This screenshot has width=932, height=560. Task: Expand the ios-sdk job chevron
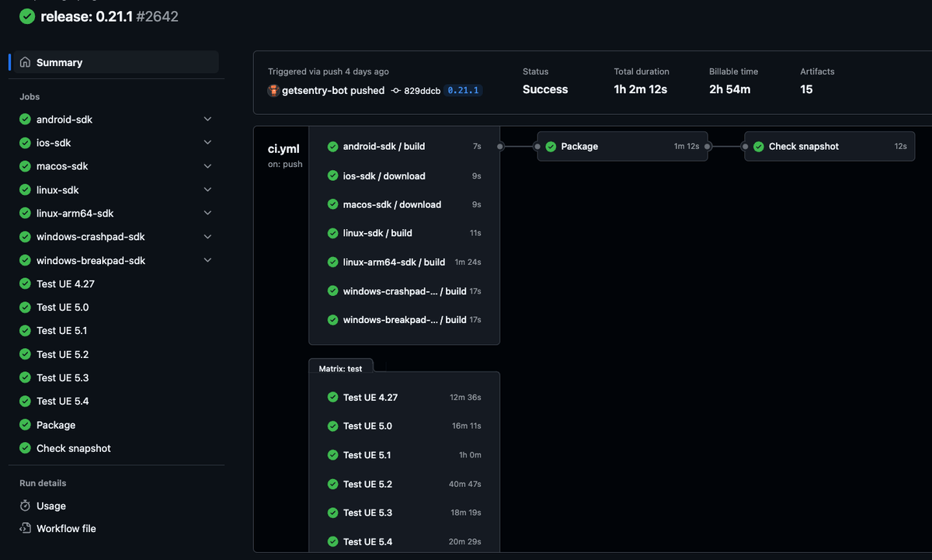pos(207,143)
